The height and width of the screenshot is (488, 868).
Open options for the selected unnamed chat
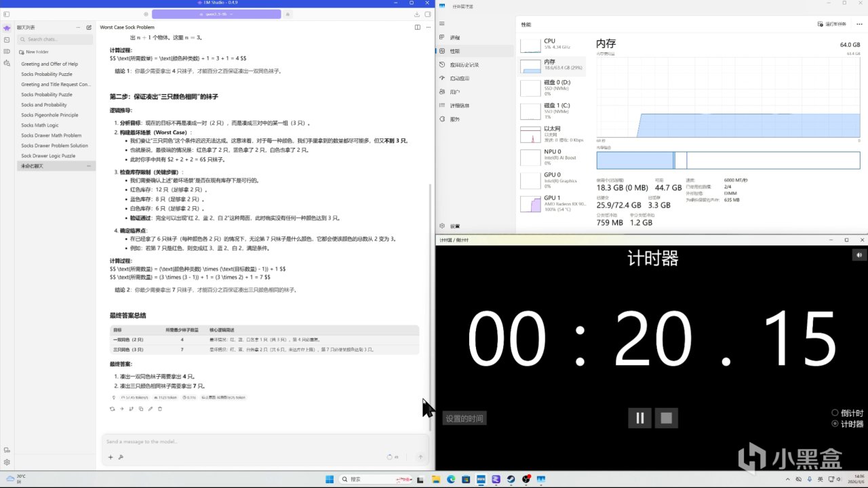tap(89, 166)
